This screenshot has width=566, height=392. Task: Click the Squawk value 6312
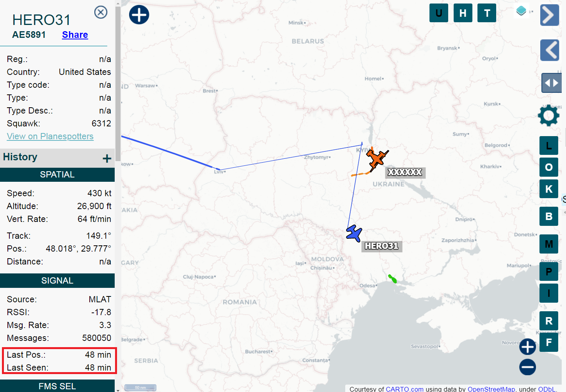coord(101,124)
